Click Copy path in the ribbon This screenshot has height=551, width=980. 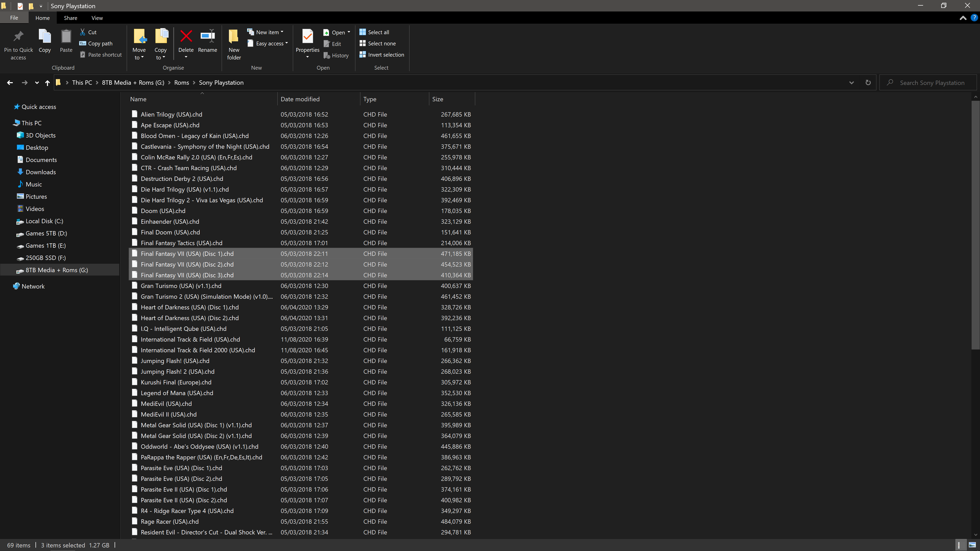coord(96,43)
